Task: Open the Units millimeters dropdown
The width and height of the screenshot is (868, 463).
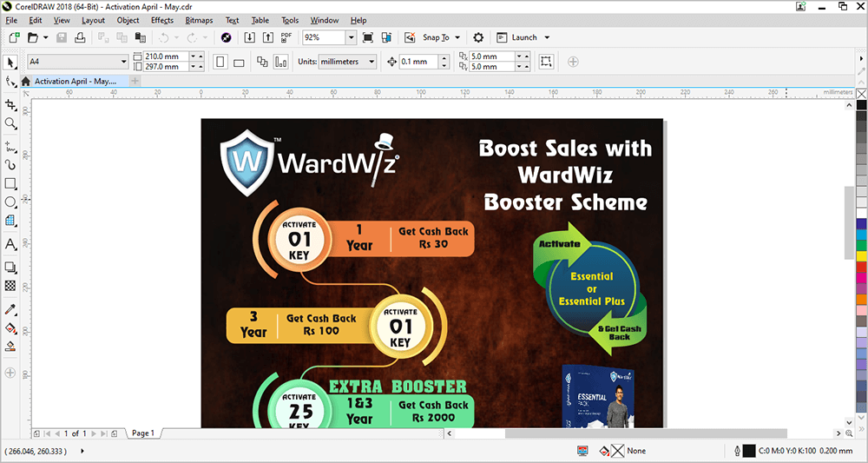Action: 372,62
